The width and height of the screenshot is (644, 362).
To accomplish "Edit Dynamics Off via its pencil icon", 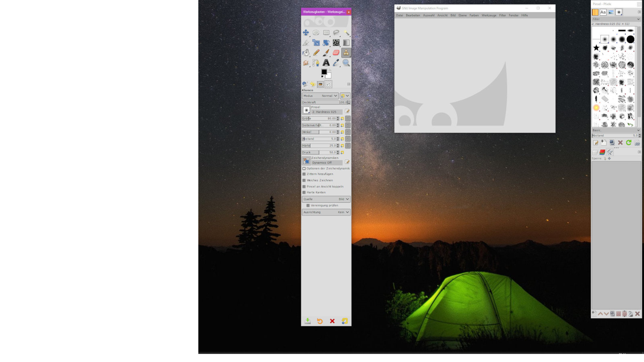I will point(347,162).
